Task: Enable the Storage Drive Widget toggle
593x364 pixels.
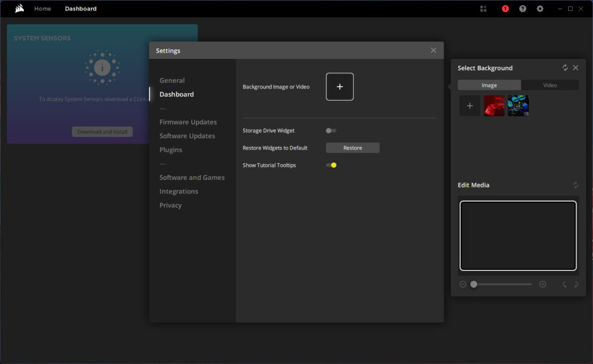Action: (x=331, y=131)
